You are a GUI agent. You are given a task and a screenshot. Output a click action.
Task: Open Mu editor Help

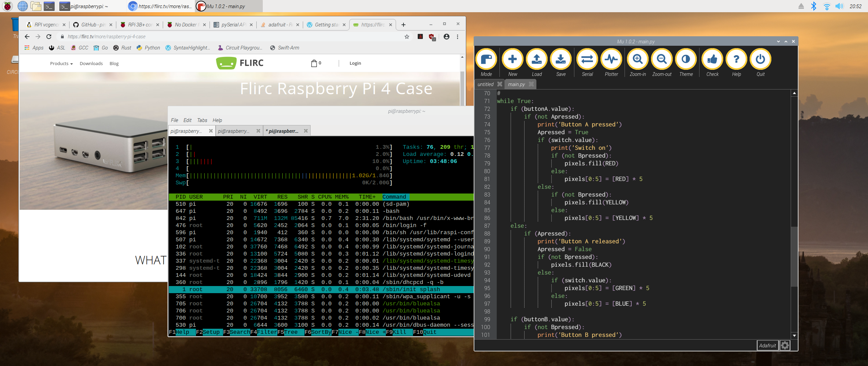click(x=736, y=63)
